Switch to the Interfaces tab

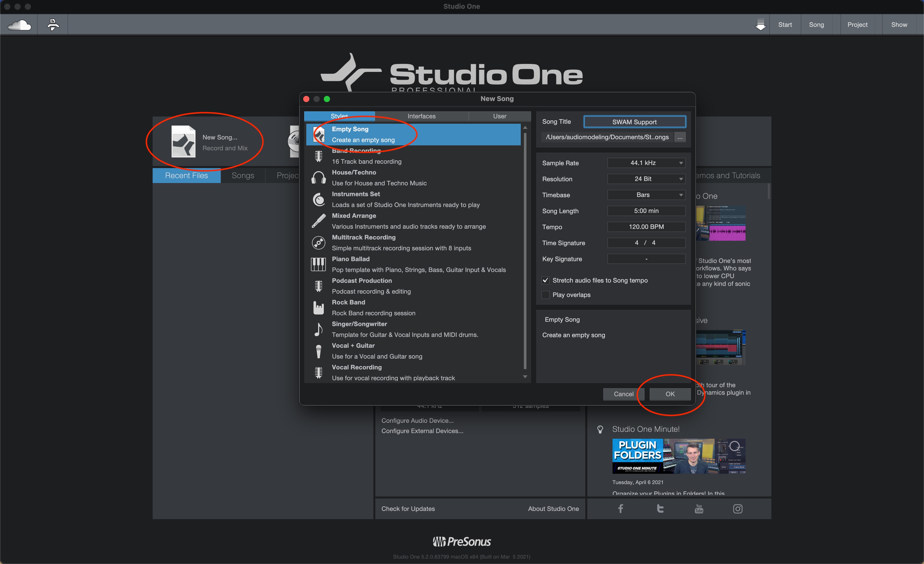[422, 116]
